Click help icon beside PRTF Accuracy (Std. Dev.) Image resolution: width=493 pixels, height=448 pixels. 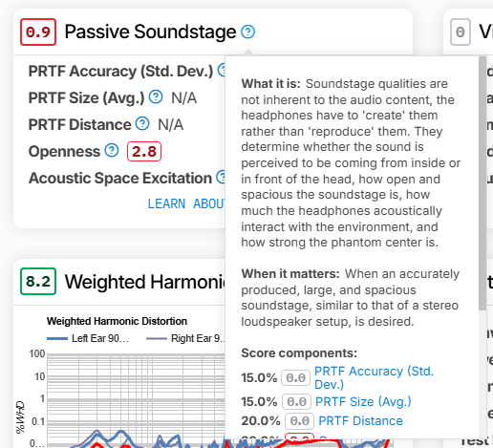point(222,70)
